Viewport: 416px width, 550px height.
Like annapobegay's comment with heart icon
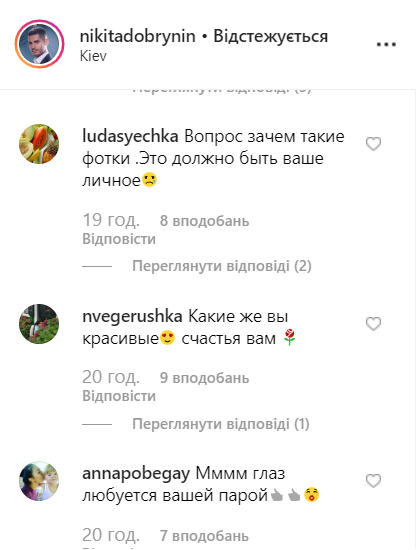coord(373,481)
